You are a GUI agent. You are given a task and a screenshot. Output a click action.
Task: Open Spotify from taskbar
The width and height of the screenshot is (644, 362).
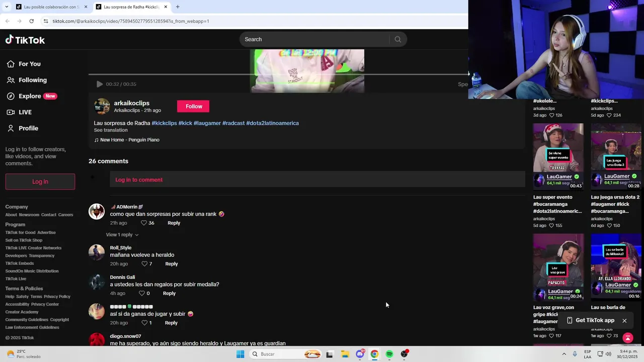pyautogui.click(x=389, y=354)
